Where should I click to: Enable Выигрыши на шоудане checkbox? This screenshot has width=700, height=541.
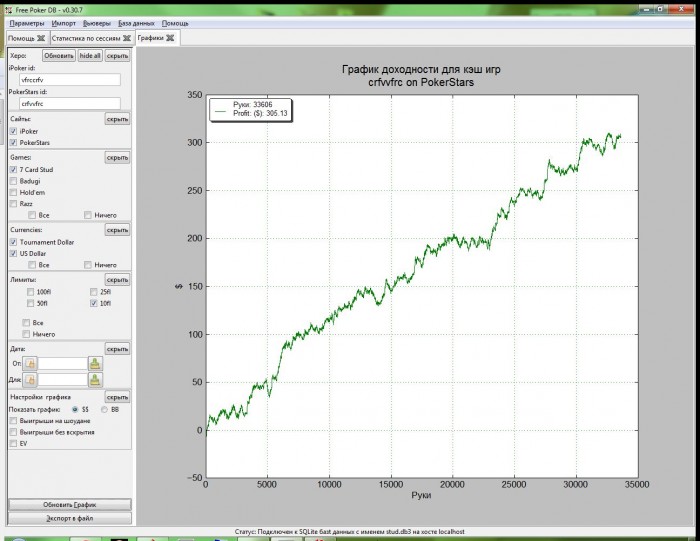[x=13, y=421]
